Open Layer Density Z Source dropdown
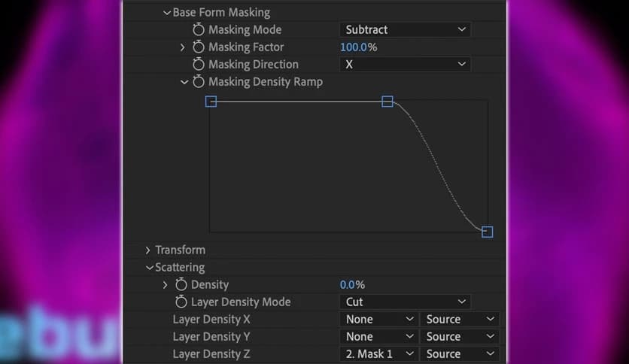This screenshot has height=364, width=629. [x=459, y=354]
